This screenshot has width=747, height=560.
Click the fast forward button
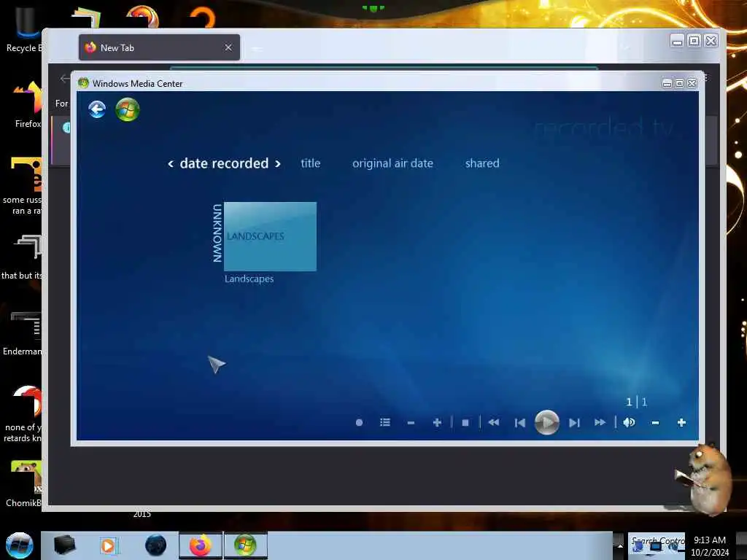pyautogui.click(x=600, y=422)
